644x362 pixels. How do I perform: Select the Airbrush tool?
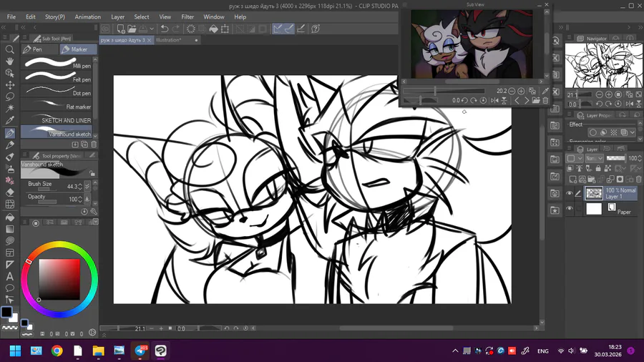coord(10,168)
